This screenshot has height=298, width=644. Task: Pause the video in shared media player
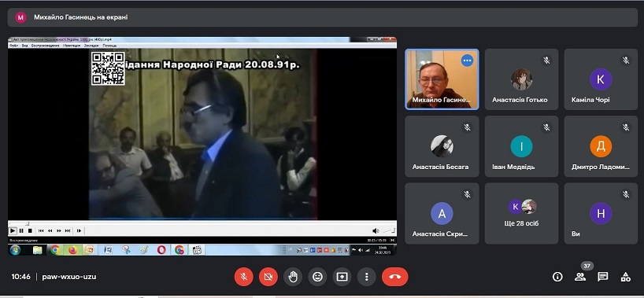pos(21,230)
